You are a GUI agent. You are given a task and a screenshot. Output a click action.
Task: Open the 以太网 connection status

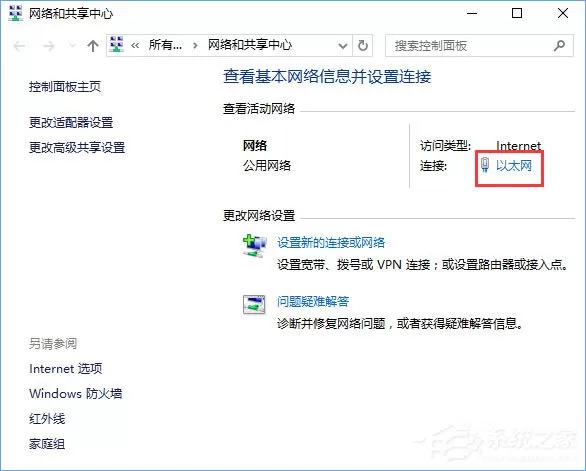tap(513, 165)
